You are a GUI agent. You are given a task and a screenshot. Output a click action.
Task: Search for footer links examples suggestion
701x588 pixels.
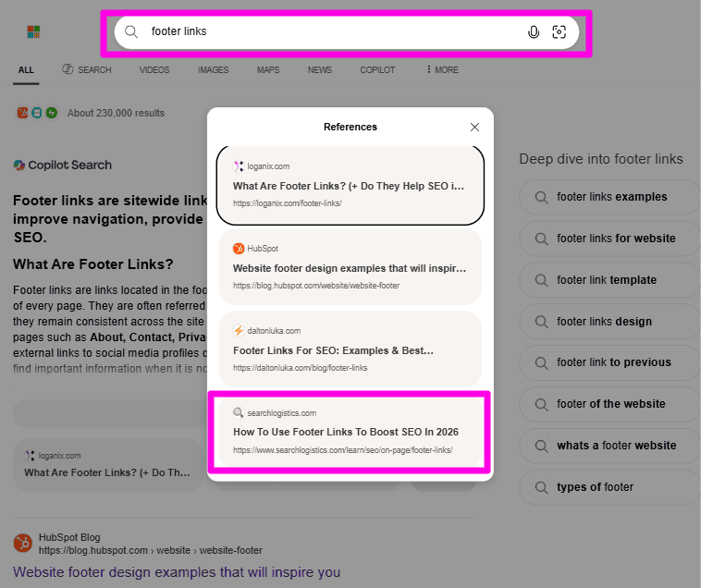pos(610,197)
